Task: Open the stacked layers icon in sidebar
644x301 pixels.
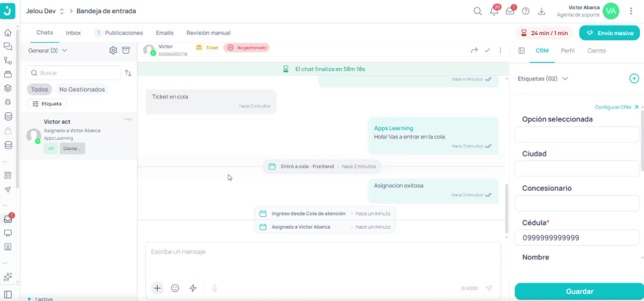Action: tap(8, 88)
